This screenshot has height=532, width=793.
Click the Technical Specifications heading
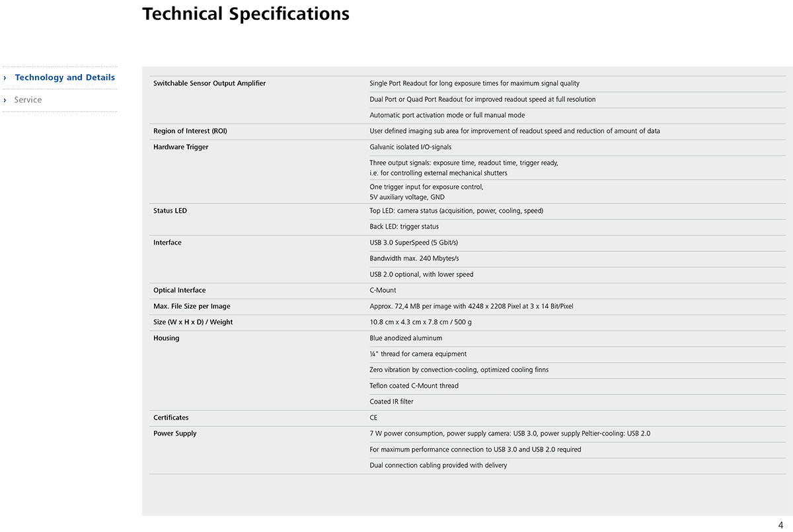click(246, 13)
